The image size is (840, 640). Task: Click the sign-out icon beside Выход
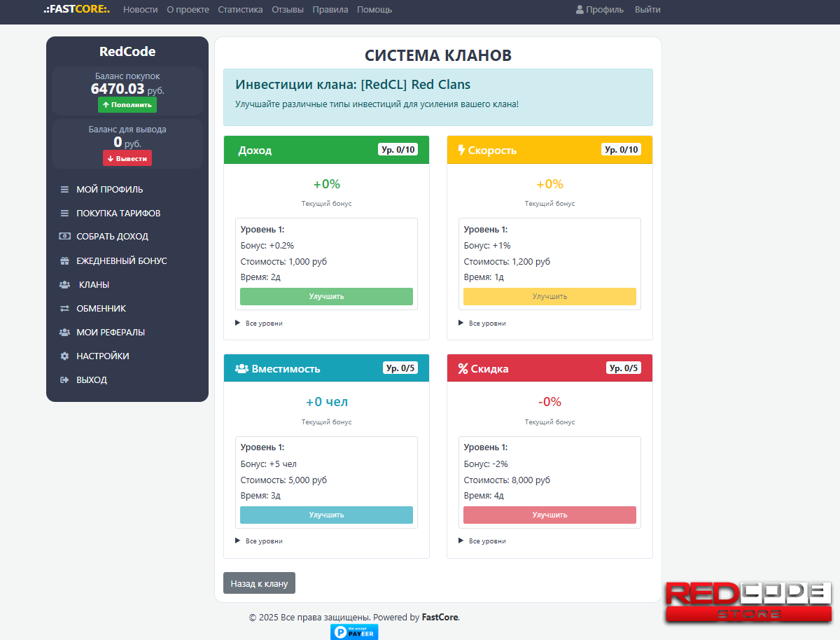(x=64, y=380)
